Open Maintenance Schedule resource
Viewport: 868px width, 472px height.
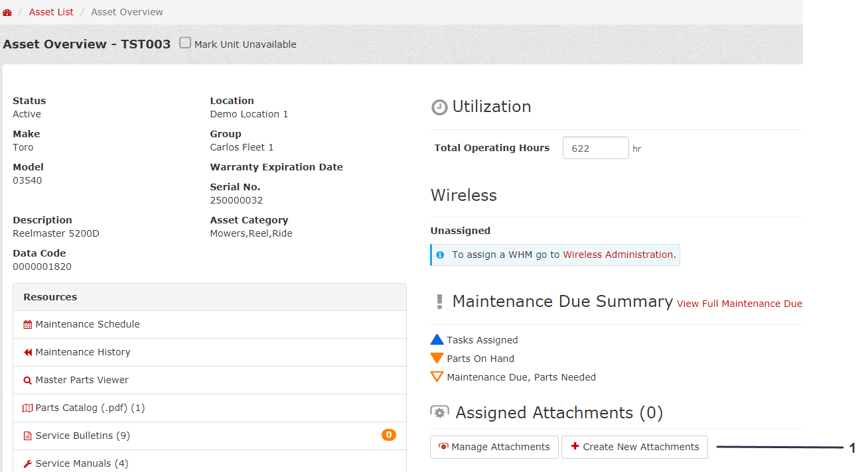tap(88, 324)
